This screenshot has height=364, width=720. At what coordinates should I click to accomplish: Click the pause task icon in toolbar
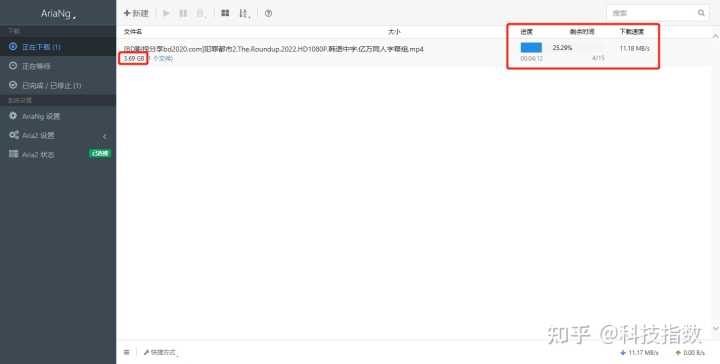tap(183, 13)
